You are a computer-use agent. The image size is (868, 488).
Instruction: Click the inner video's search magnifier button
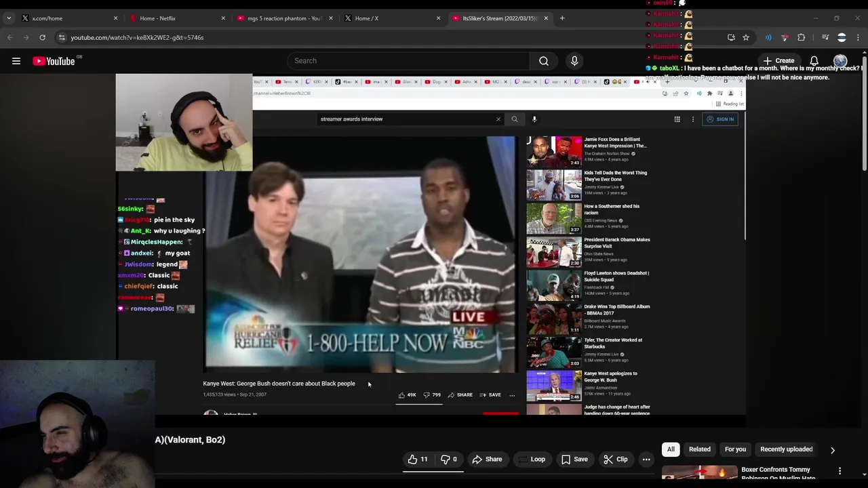(515, 119)
